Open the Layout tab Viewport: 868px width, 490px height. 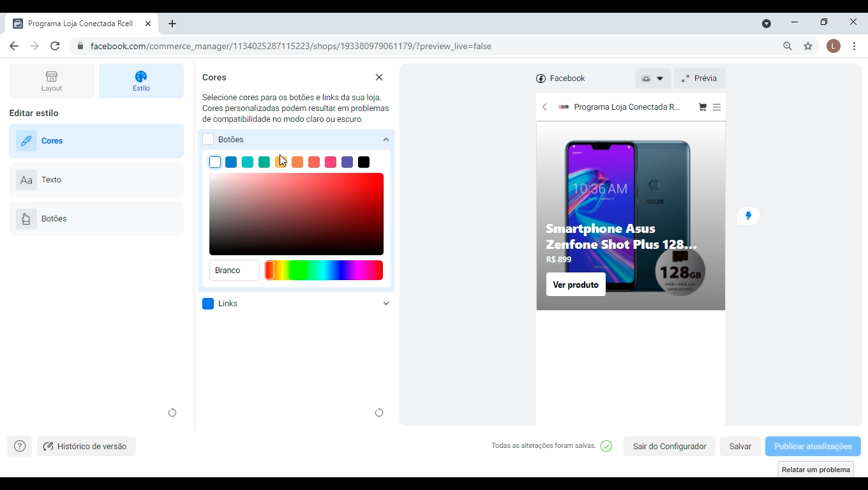pyautogui.click(x=52, y=81)
